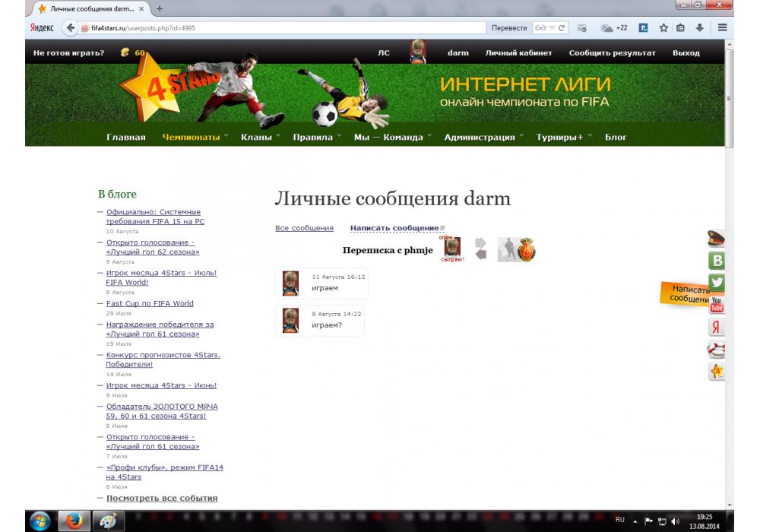Click the browser URL address field
The height and width of the screenshot is (532, 760).
click(x=304, y=27)
